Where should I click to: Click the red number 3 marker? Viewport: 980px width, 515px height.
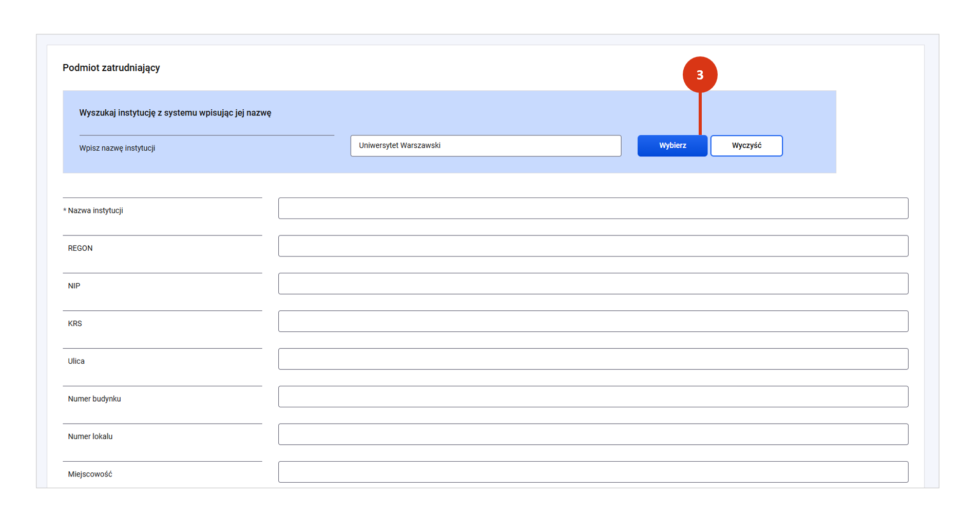(x=700, y=75)
